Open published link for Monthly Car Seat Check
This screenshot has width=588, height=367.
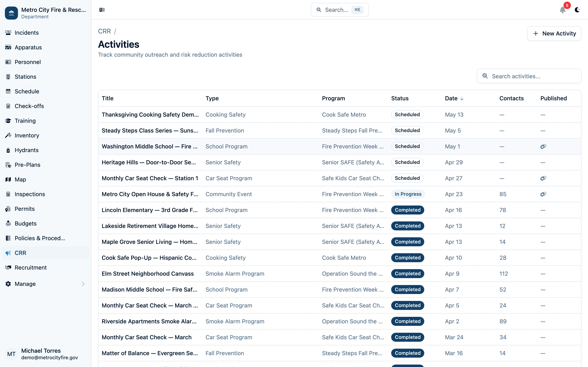543,178
